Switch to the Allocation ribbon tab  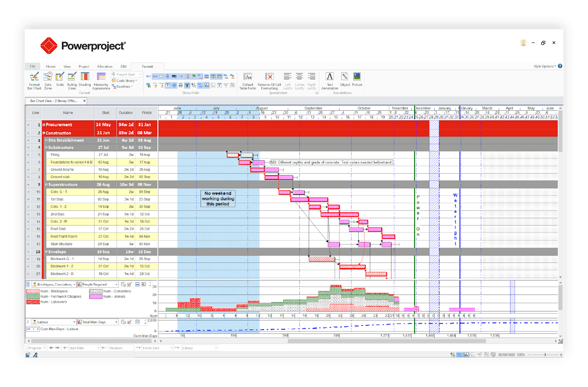pyautogui.click(x=105, y=66)
